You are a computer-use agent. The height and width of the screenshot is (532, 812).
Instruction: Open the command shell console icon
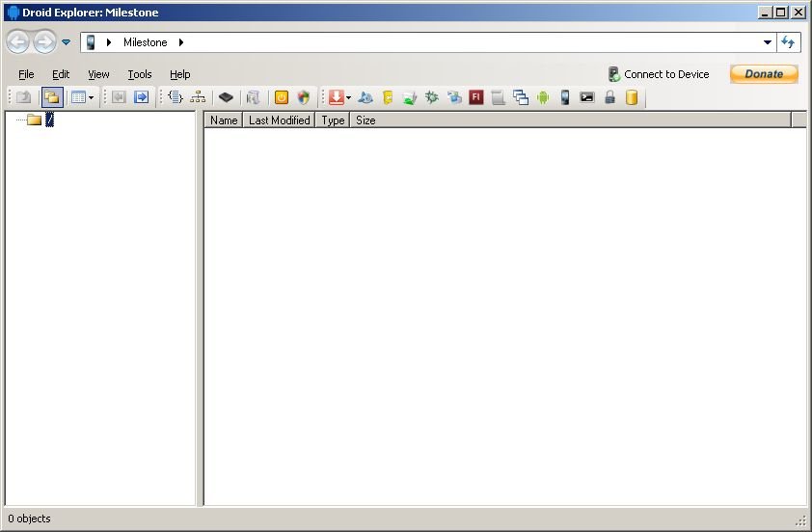click(x=586, y=97)
